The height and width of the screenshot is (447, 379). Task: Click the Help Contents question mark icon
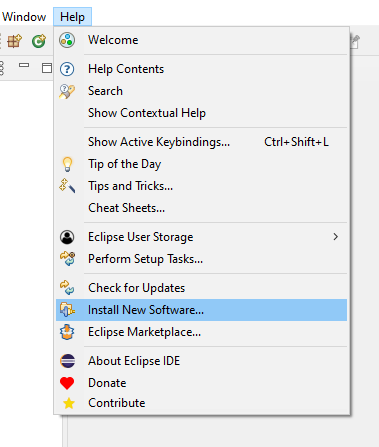(x=67, y=69)
